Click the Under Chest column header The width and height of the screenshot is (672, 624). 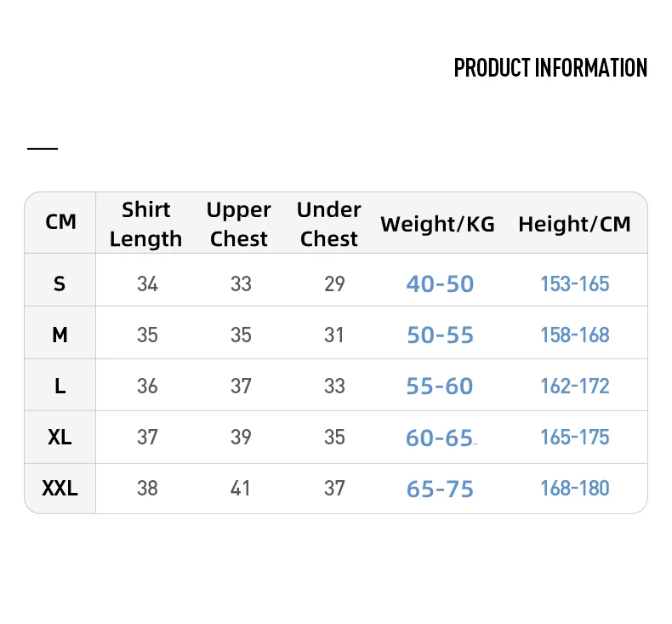tap(328, 224)
